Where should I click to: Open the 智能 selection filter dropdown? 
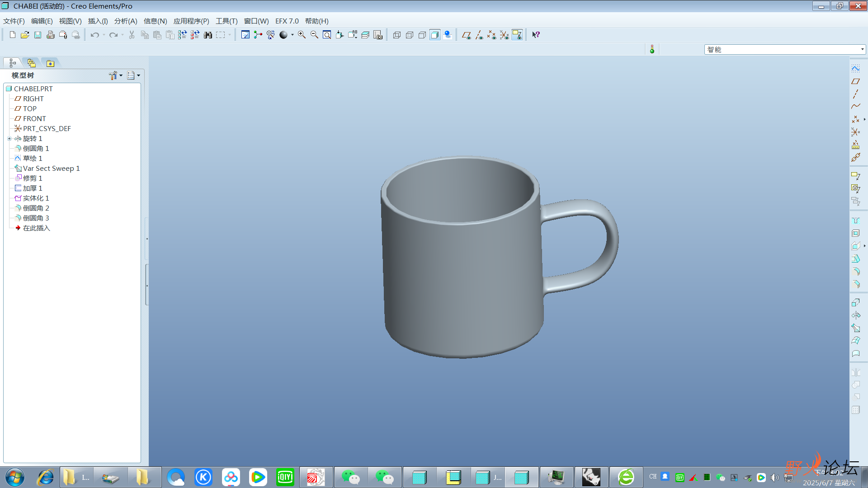(x=862, y=49)
